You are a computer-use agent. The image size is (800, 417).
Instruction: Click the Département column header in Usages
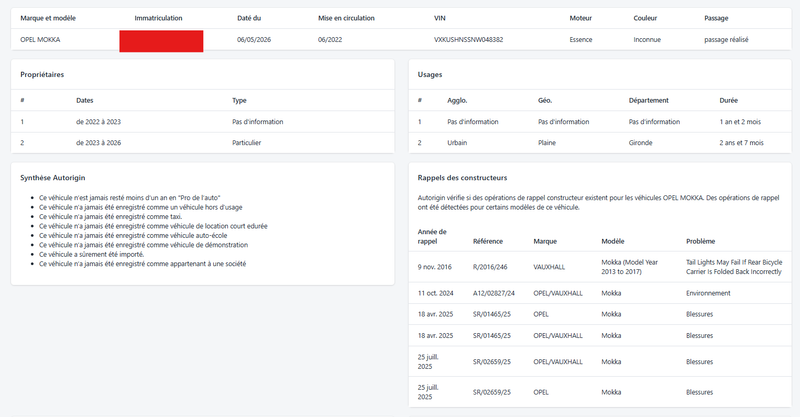click(648, 101)
